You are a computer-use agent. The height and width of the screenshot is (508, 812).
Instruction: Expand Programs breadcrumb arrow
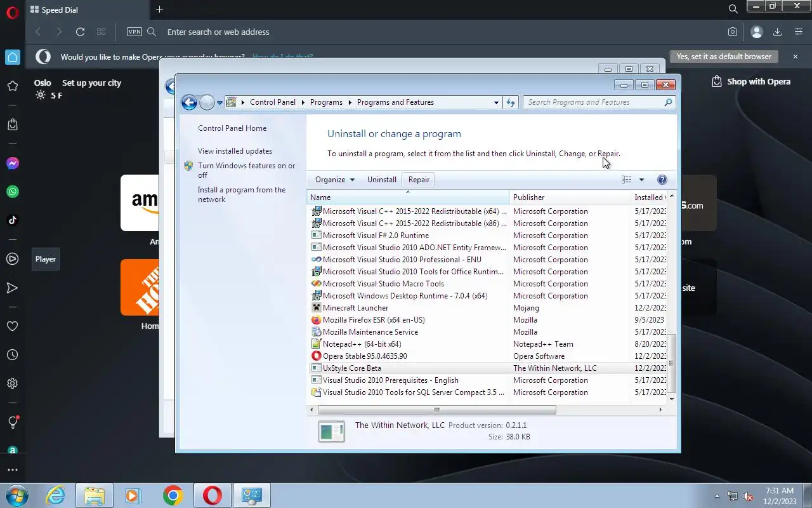point(350,102)
